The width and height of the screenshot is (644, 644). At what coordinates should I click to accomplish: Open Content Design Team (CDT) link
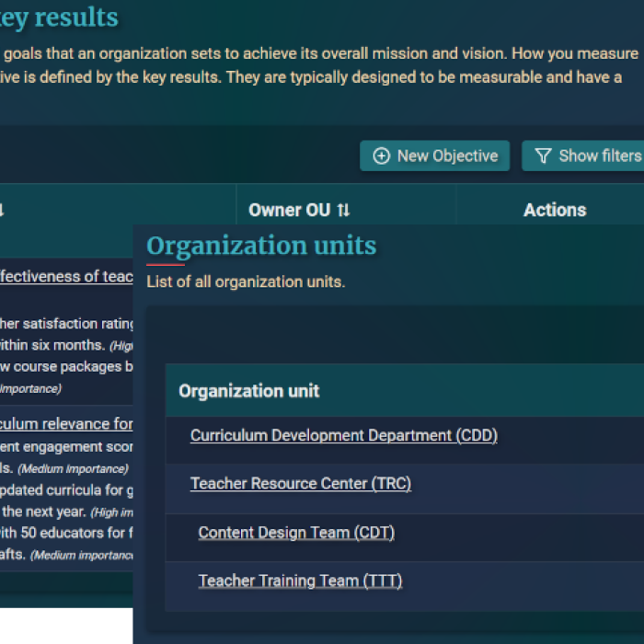pos(296,533)
